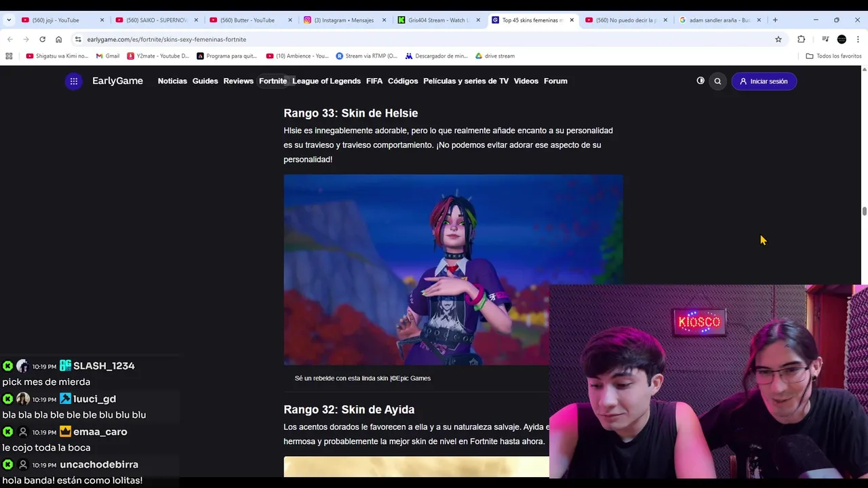Viewport: 868px width, 488px height.
Task: Toggle the dark/light theme switch
Action: [x=701, y=81]
